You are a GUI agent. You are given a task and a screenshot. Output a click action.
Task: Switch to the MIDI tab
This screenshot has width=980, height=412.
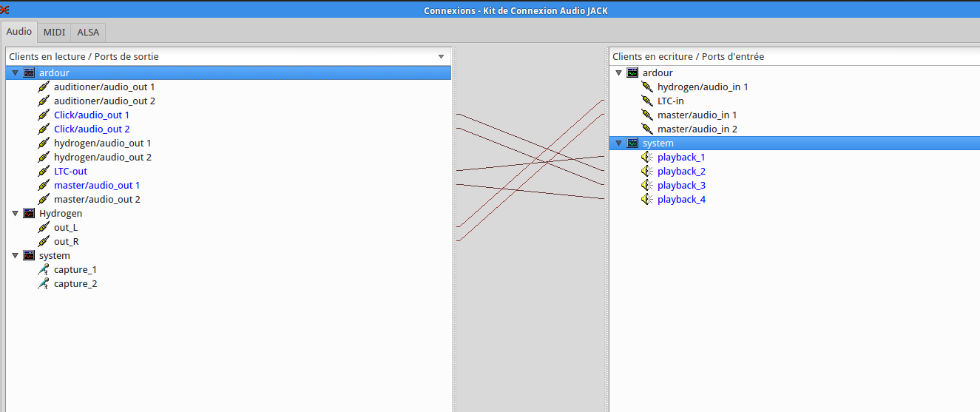click(x=54, y=32)
